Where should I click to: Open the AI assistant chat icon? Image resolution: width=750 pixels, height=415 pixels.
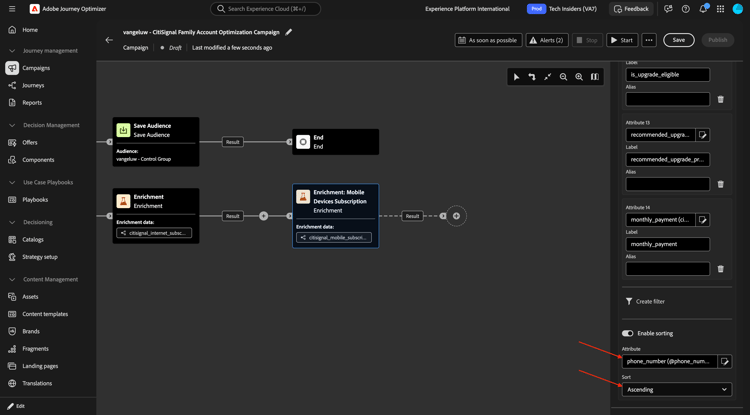point(668,9)
